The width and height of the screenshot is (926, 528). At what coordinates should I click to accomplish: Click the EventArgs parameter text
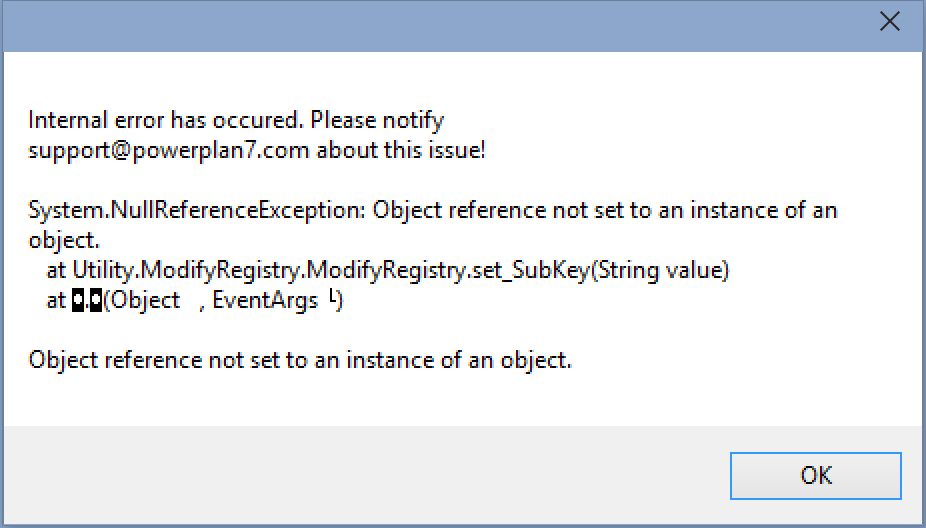pyautogui.click(x=265, y=301)
